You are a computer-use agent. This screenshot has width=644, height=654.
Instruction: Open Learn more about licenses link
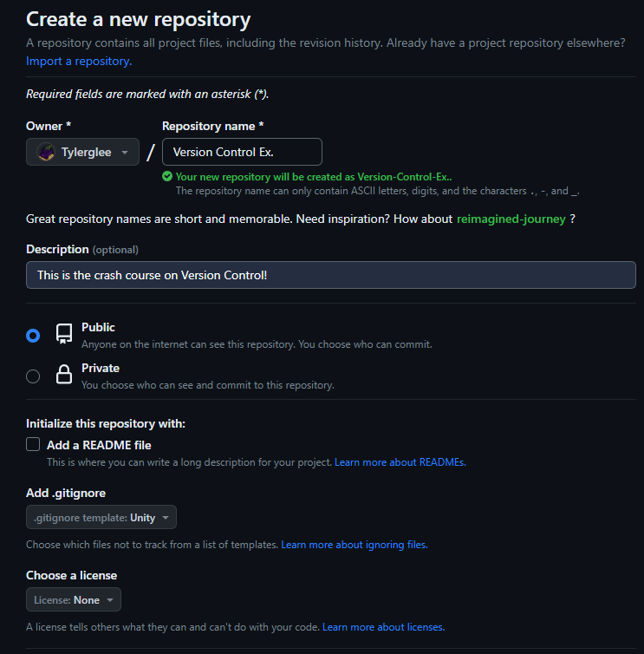coord(383,627)
